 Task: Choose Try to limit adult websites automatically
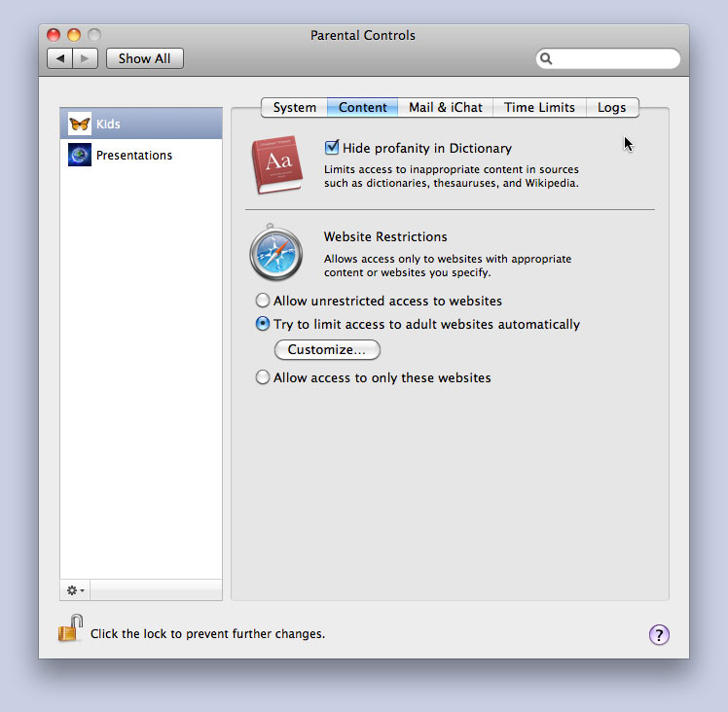(x=263, y=324)
